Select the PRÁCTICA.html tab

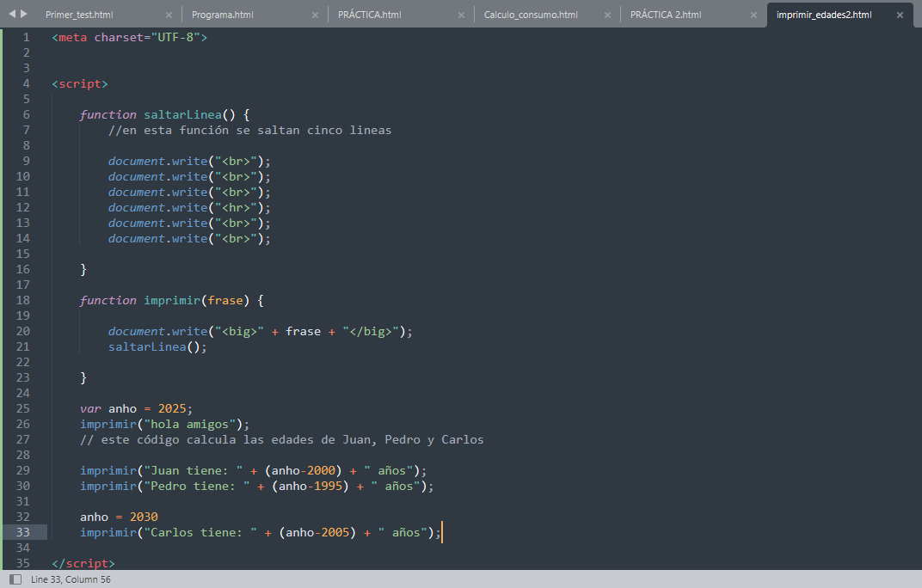(x=369, y=15)
